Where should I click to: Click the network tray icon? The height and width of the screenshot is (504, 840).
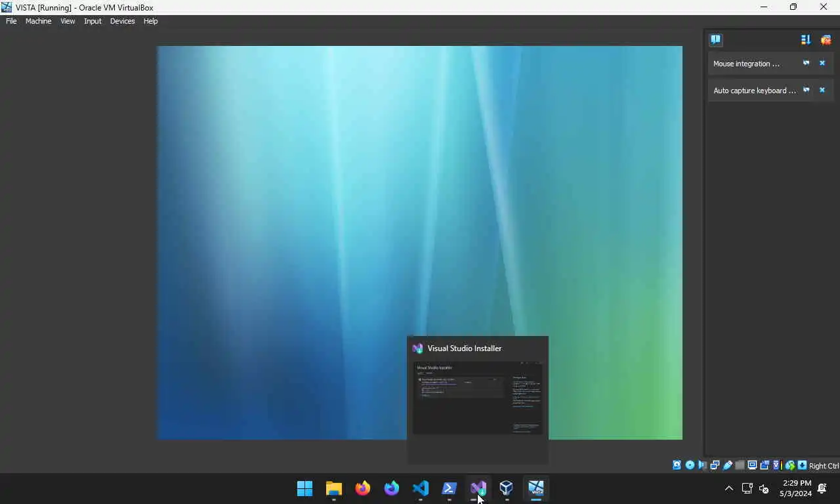tap(747, 488)
